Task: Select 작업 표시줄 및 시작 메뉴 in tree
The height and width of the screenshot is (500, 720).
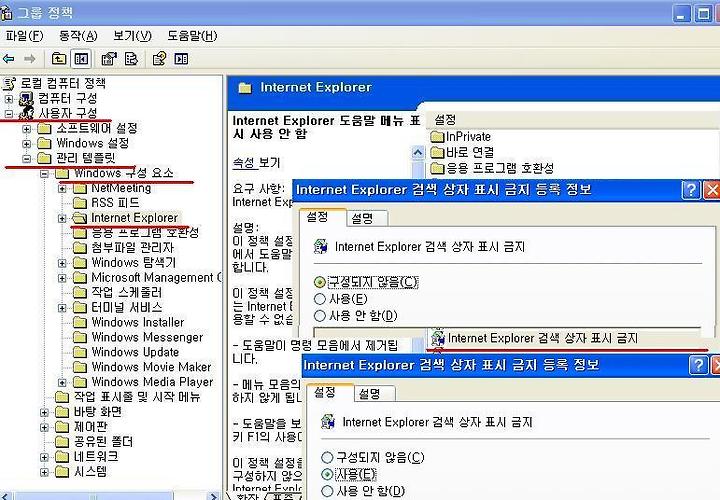Action: point(137,397)
